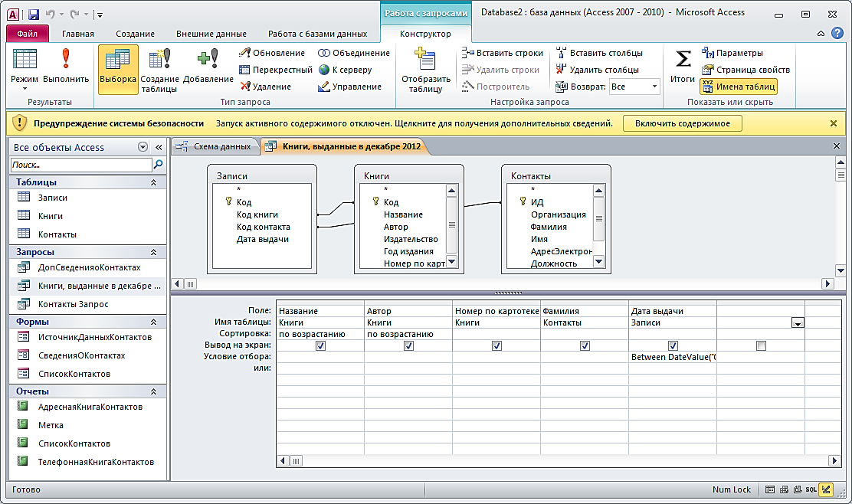Click Удалить столбцы
Viewport: 852px width, 504px height.
tap(597, 70)
